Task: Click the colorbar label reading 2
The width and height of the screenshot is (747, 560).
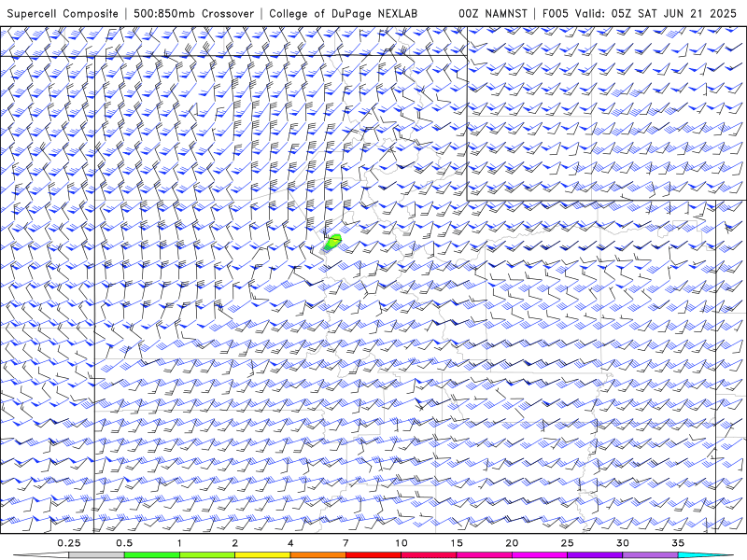Action: 235,543
